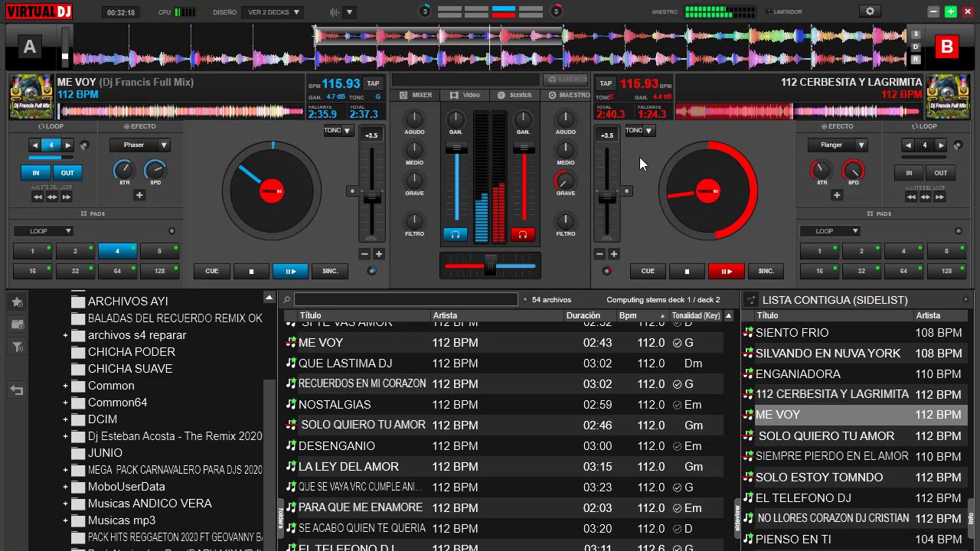Switch to the MAESTRO tab

569,95
